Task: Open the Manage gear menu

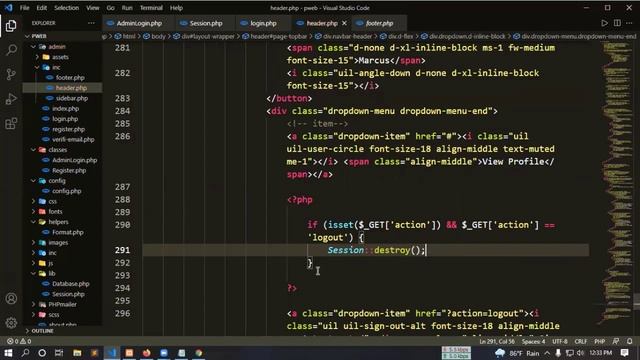Action: (11, 322)
